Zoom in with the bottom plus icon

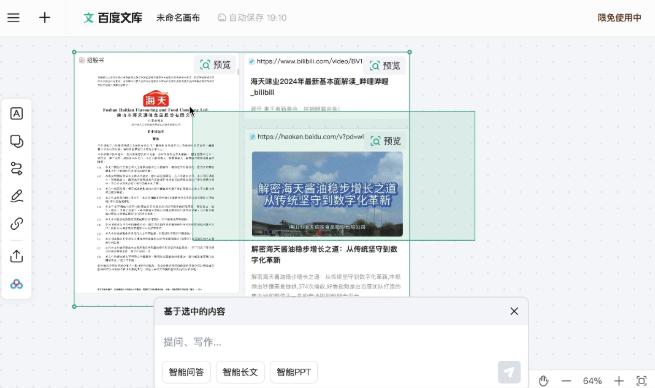(619, 381)
